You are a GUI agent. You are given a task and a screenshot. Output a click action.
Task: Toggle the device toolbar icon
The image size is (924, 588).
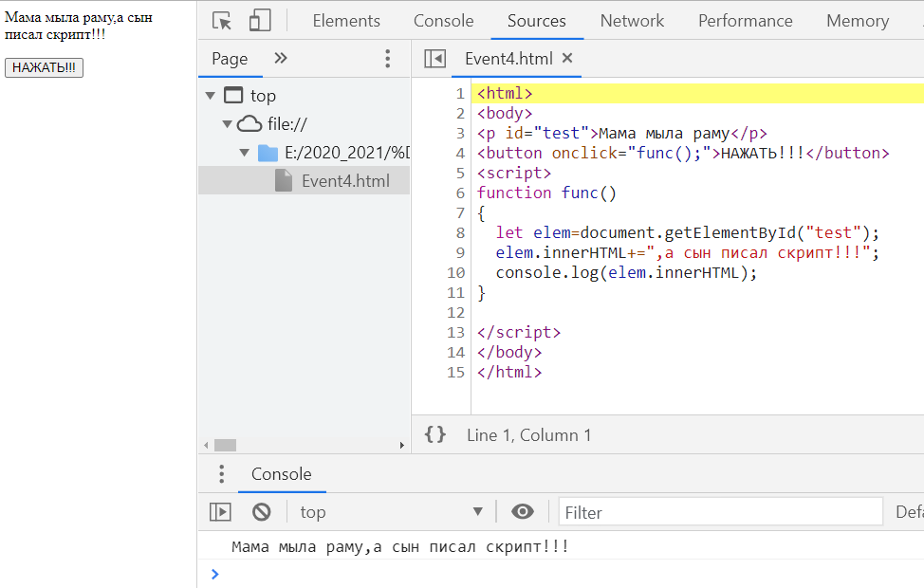point(259,21)
